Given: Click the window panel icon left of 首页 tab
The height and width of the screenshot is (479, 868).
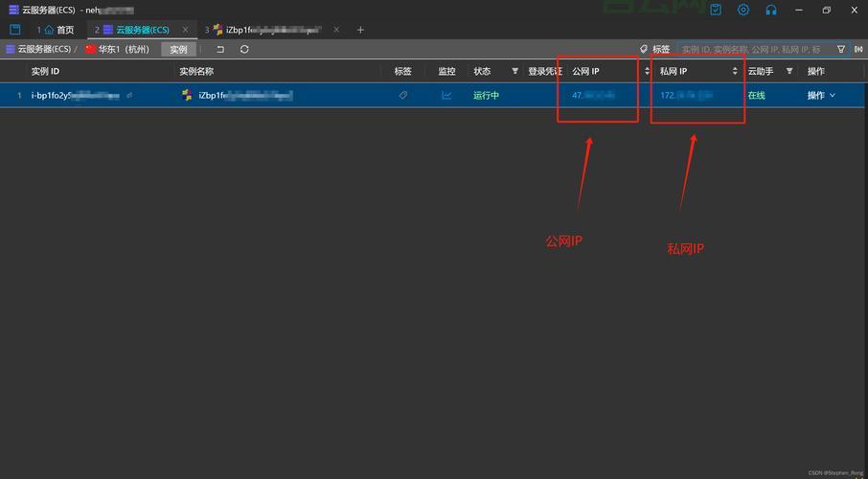Looking at the screenshot, I should [x=14, y=30].
